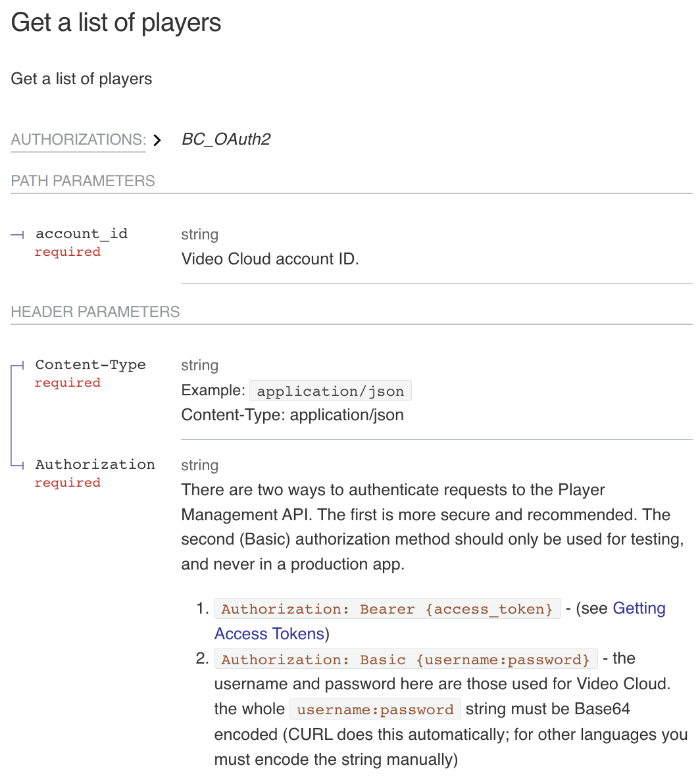
Task: Click the PATH PARAMETERS section header
Action: pyautogui.click(x=83, y=181)
